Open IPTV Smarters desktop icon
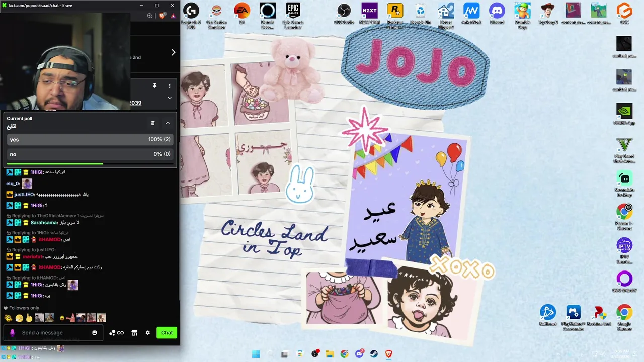The image size is (644, 362). coord(624,250)
